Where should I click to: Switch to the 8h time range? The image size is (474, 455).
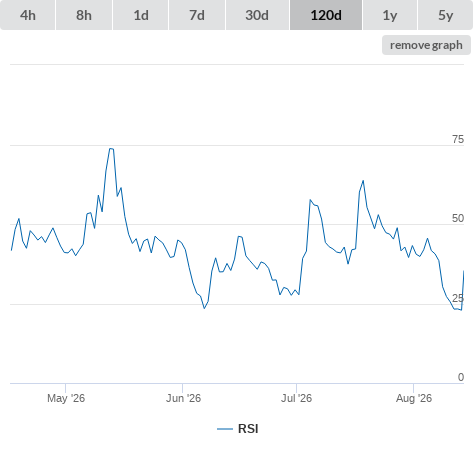[x=84, y=15]
